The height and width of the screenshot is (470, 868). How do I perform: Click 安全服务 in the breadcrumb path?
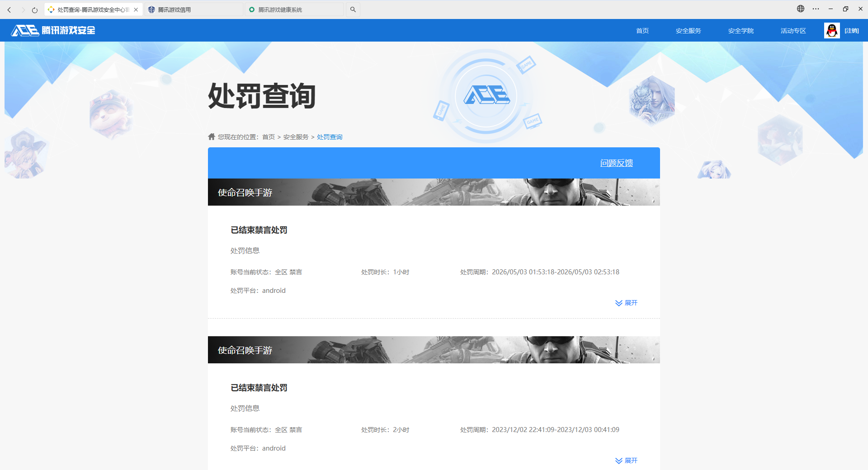pos(296,137)
